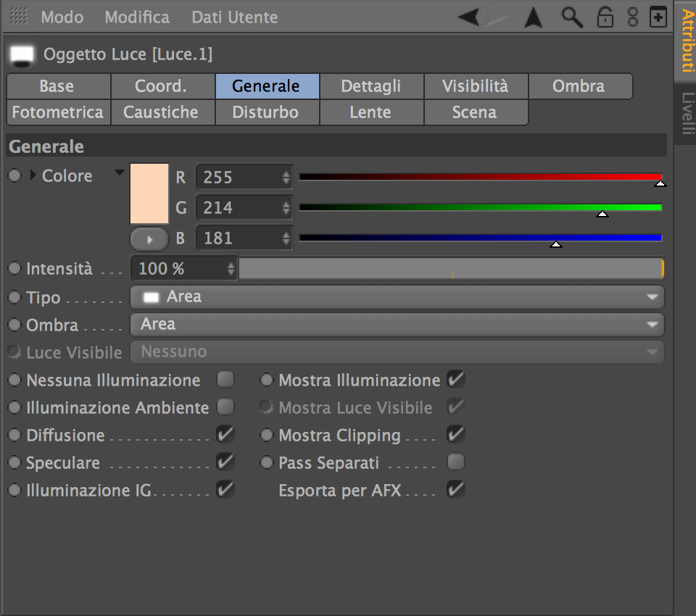Click the light object icon beside Oggetto Luce

pos(22,55)
